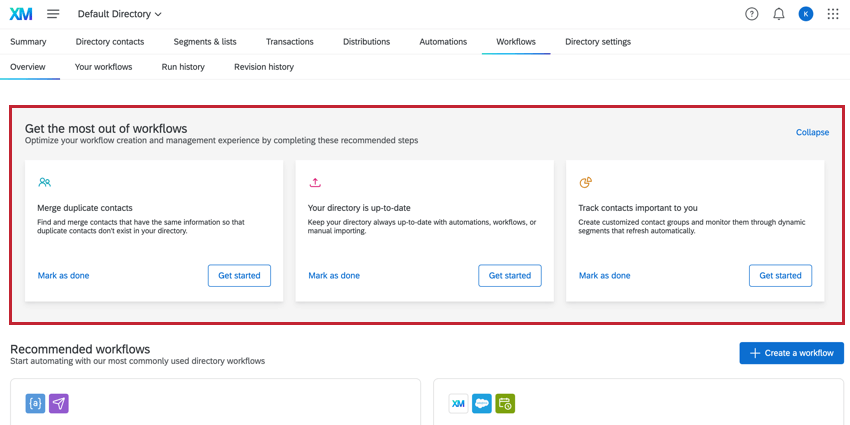The width and height of the screenshot is (850, 425).
Task: Collapse the Get the most out of workflows panel
Action: pos(812,132)
